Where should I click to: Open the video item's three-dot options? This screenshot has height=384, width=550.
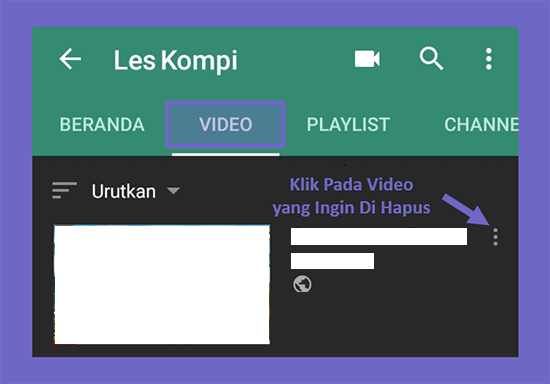pos(495,237)
